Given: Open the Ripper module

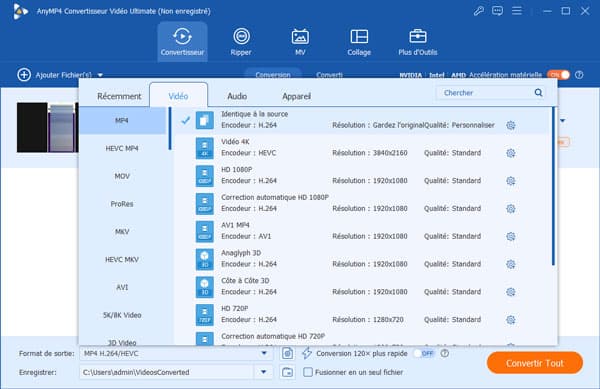Looking at the screenshot, I should (x=241, y=41).
